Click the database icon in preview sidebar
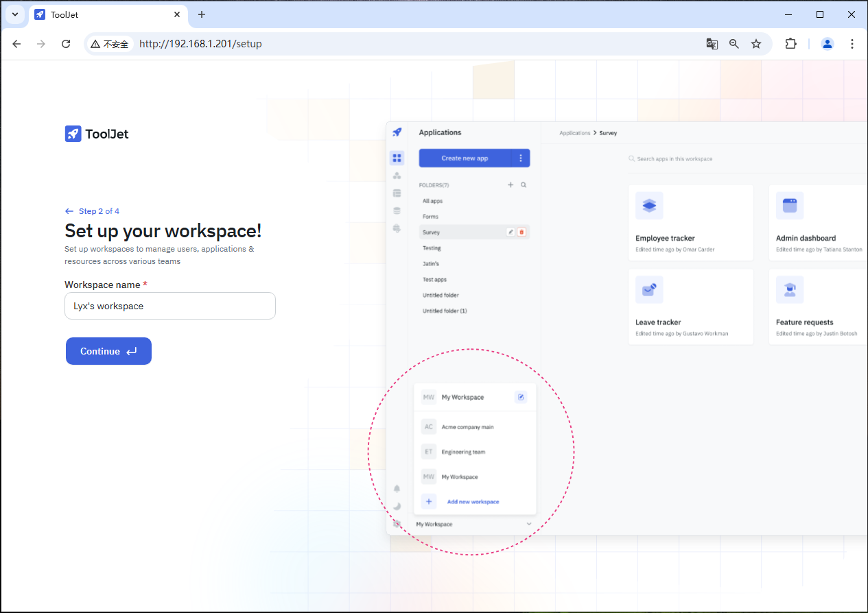This screenshot has height=613, width=868. coord(397,211)
